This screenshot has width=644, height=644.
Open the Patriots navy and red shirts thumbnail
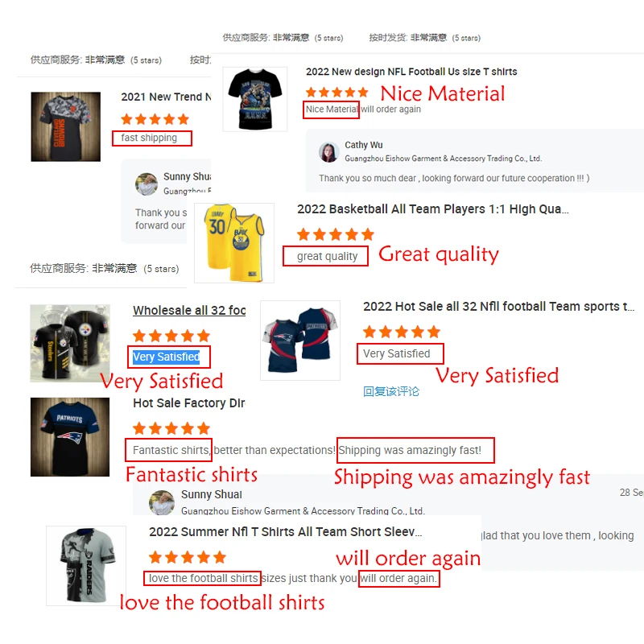pyautogui.click(x=300, y=340)
